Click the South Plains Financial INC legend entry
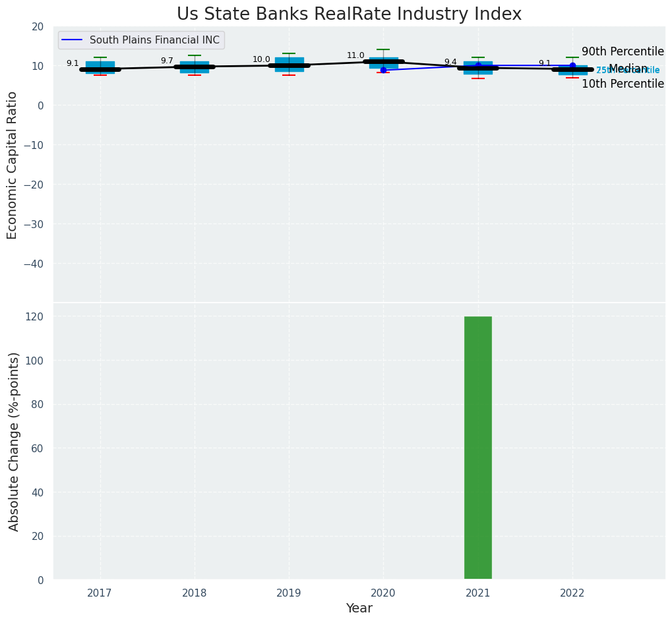672x621 pixels. 159,40
